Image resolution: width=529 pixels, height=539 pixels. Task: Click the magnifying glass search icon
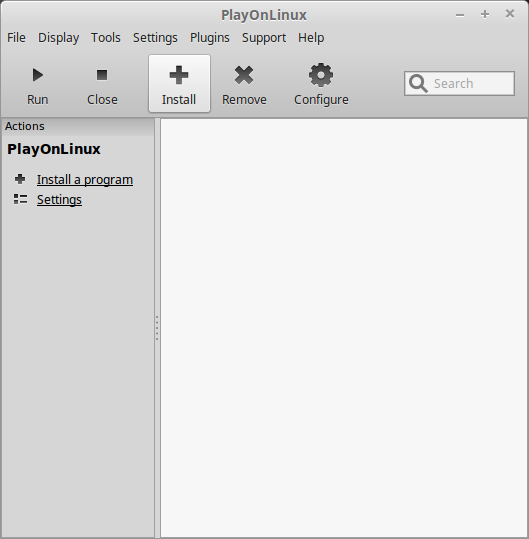[x=418, y=84]
